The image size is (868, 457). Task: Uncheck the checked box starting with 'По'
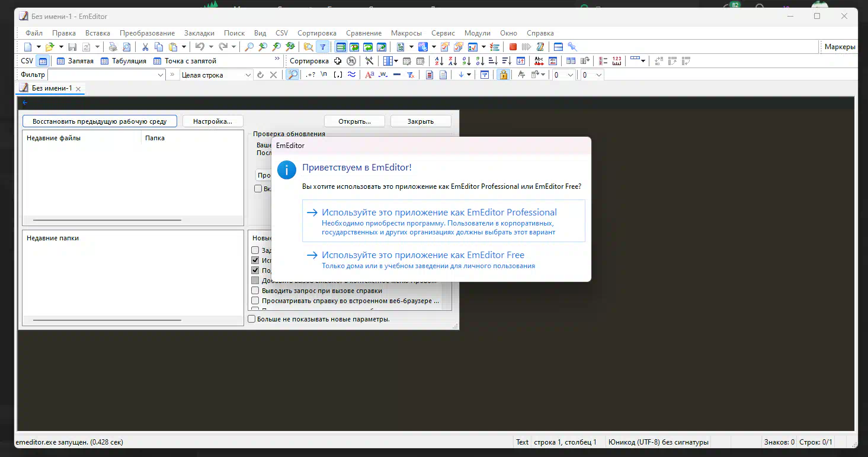pyautogui.click(x=255, y=271)
